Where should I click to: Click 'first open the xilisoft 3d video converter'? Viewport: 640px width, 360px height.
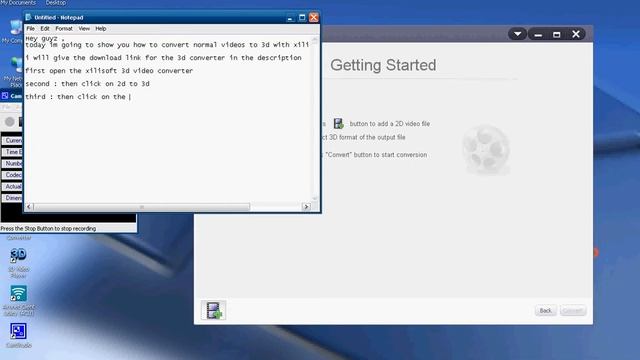click(109, 71)
